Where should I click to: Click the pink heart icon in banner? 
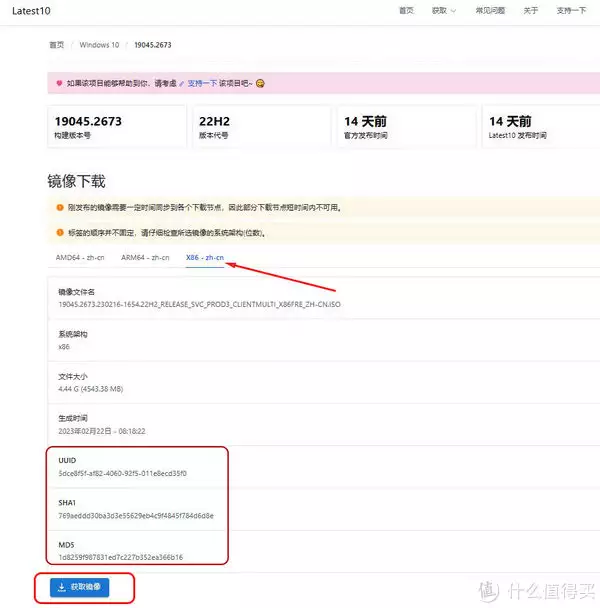59,83
